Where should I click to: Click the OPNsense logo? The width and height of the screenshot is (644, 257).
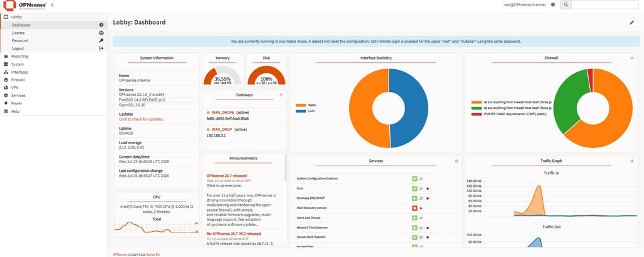[x=25, y=5]
